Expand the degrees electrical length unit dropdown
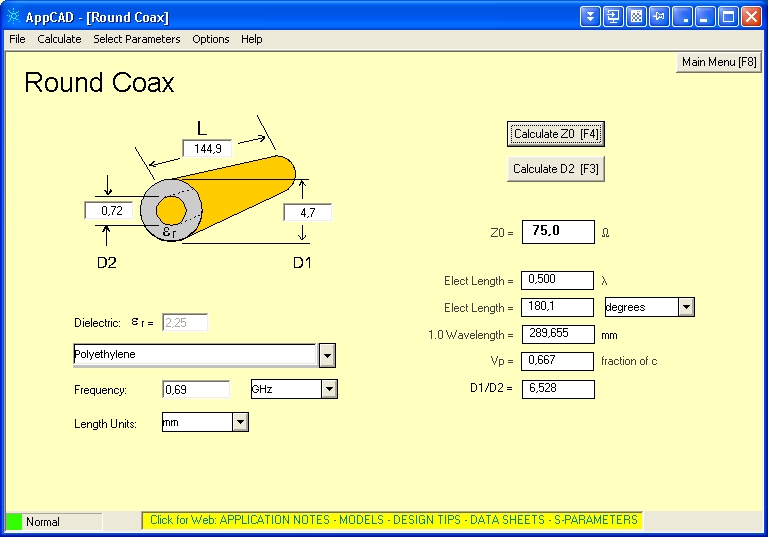Screen dimensions: 768x537 [x=686, y=307]
